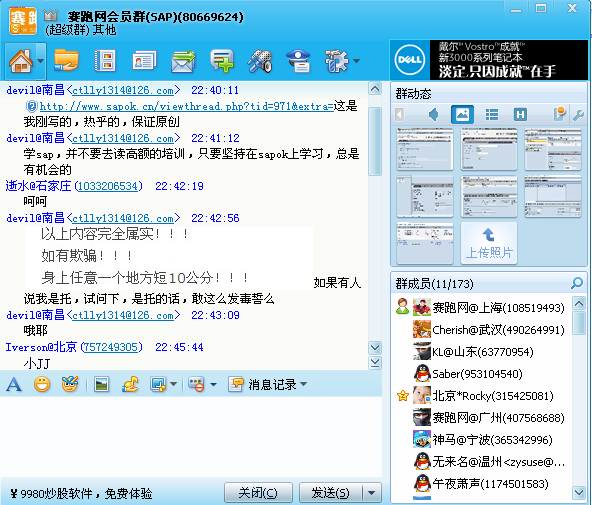Click the 757249305 account number link
592x505 pixels.
click(112, 347)
